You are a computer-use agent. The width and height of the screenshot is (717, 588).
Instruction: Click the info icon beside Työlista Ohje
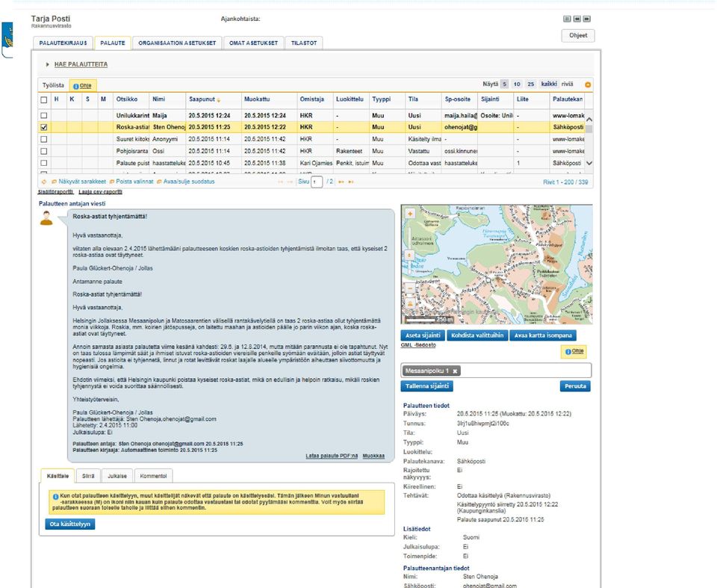point(76,86)
